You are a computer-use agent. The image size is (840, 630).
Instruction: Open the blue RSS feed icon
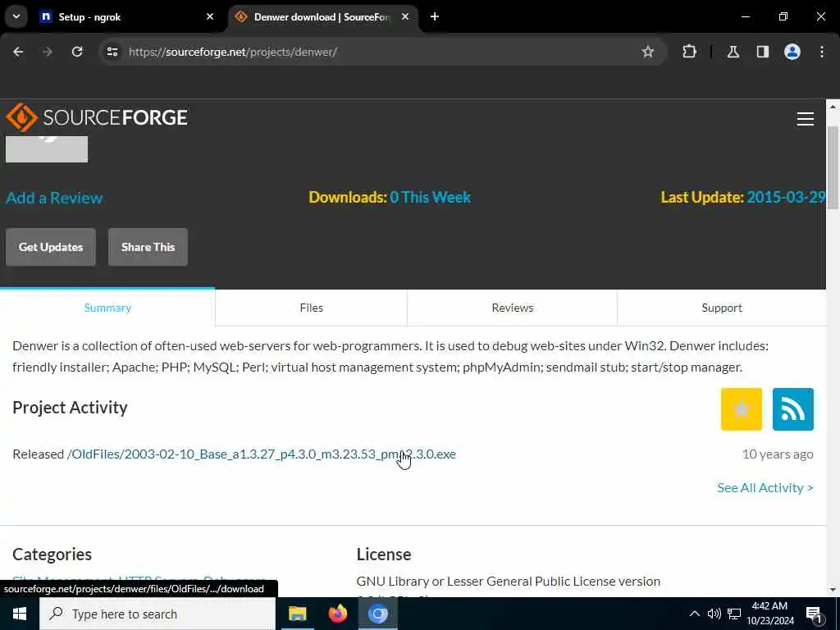(x=793, y=409)
